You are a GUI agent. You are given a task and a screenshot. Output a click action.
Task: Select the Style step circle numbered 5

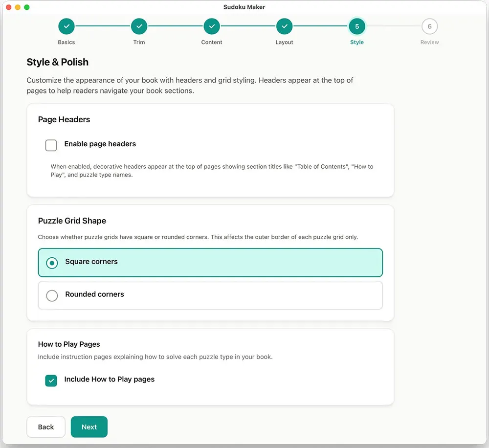[x=357, y=26]
